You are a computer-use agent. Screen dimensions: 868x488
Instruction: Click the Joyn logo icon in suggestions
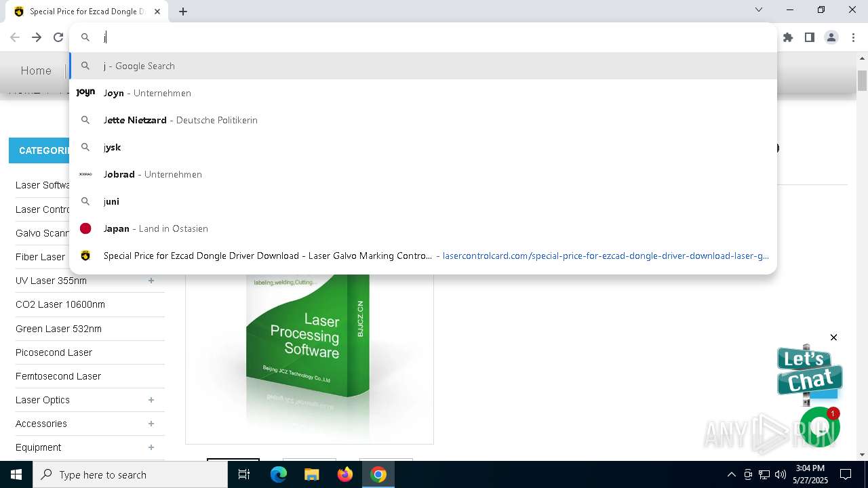85,93
